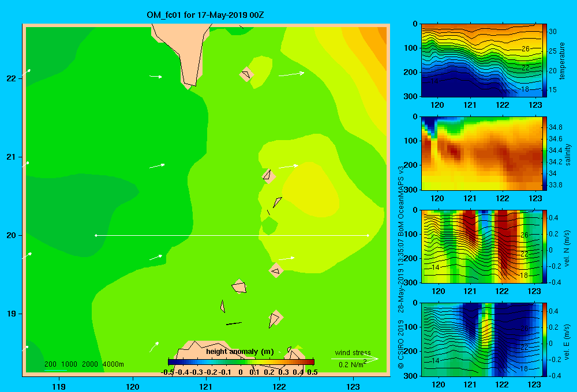Click the 'temperature' axis label
577x392 pixels.
pos(562,61)
